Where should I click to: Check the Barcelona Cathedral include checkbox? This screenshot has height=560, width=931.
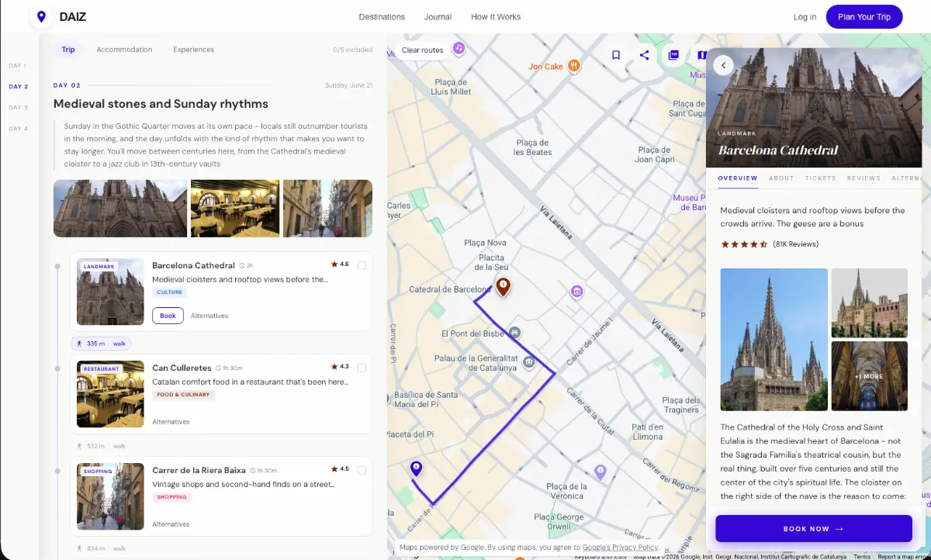click(x=362, y=265)
